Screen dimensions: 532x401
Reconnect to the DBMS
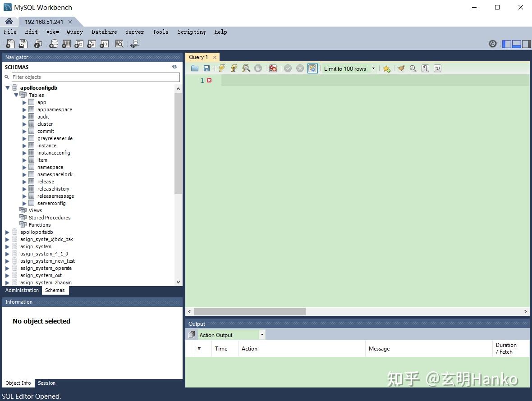coord(134,43)
